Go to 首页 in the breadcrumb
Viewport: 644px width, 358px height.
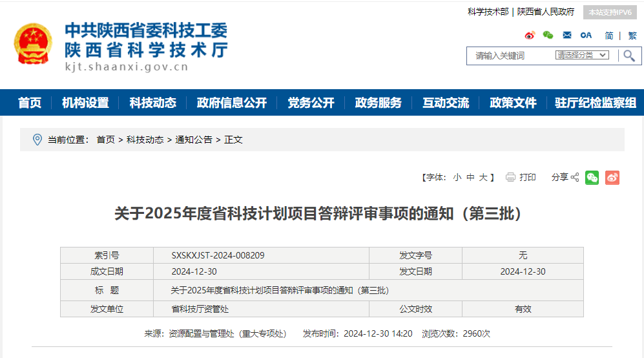(105, 140)
